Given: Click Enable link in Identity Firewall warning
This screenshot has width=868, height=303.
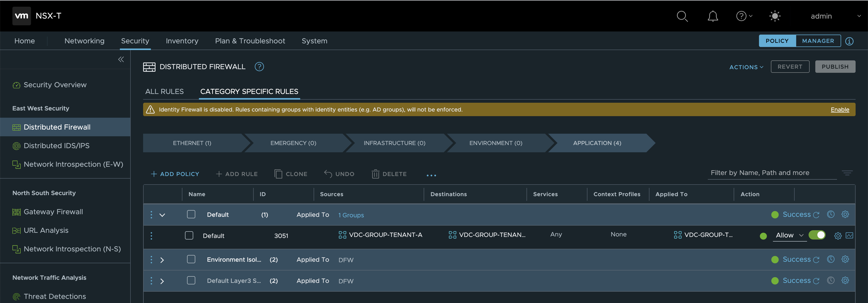Looking at the screenshot, I should [840, 110].
